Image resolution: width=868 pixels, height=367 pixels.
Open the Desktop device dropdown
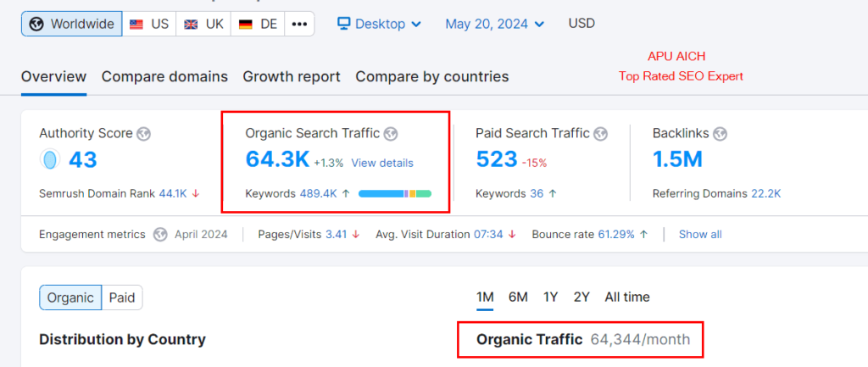pos(380,24)
